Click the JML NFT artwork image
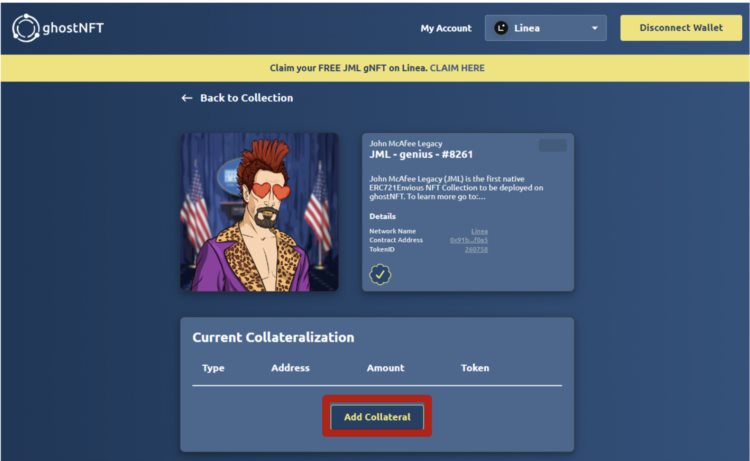The image size is (750, 461). 259,212
